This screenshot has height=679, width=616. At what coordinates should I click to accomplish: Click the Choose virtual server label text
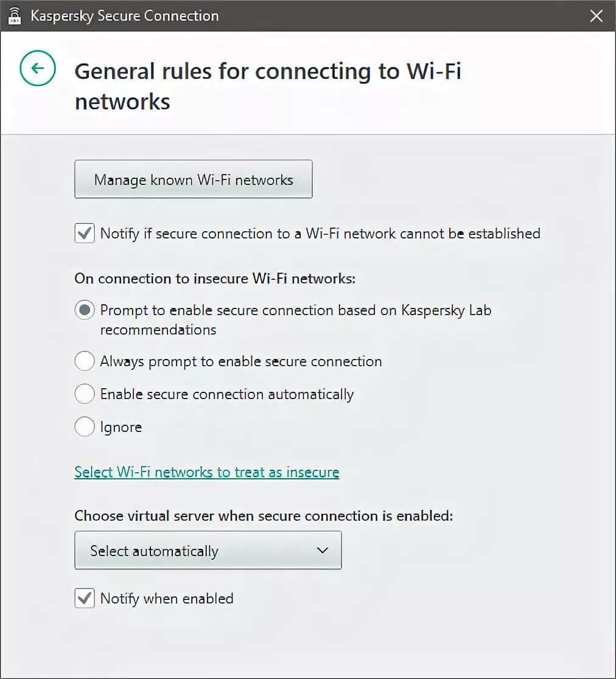pos(264,516)
